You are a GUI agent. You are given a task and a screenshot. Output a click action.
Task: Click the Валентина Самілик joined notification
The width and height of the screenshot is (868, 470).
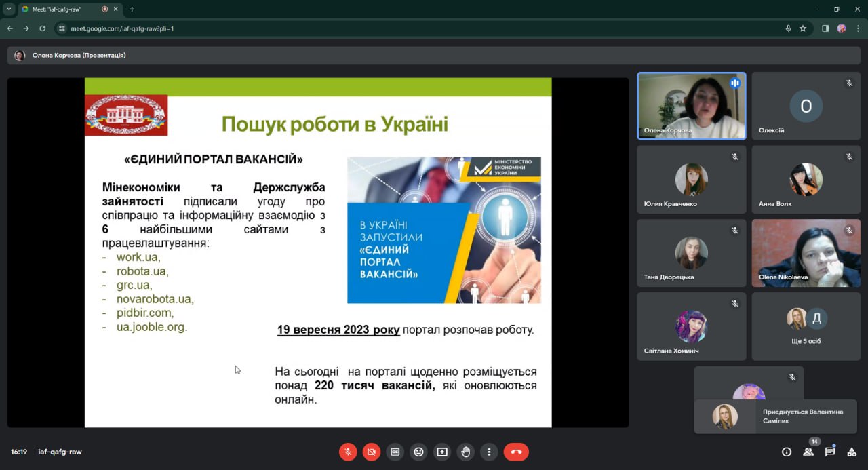[776, 416]
